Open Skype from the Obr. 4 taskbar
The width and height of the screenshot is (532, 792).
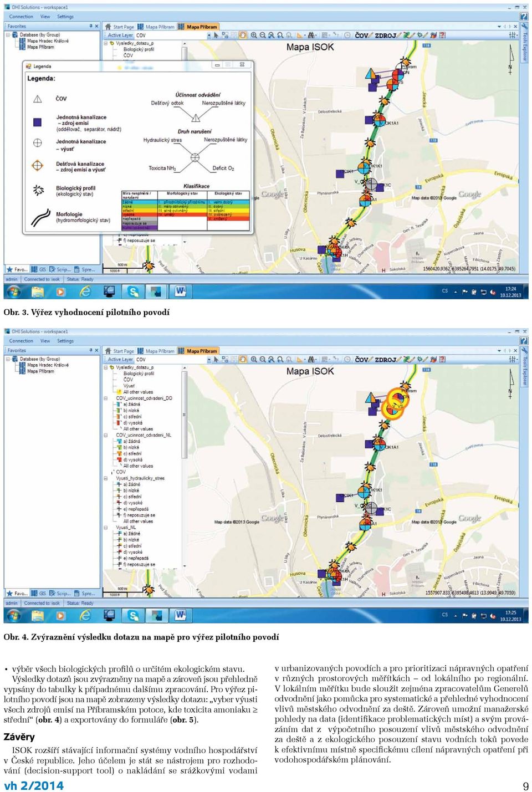pos(133,615)
